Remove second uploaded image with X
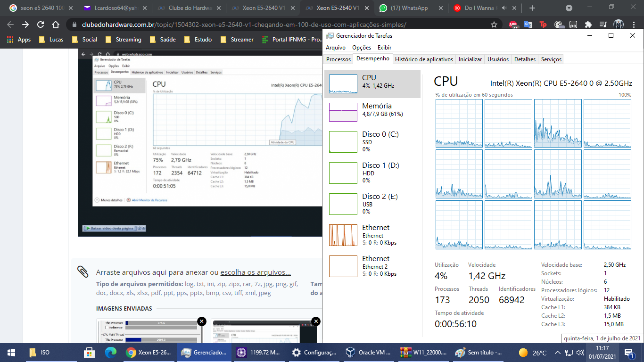 click(x=316, y=321)
